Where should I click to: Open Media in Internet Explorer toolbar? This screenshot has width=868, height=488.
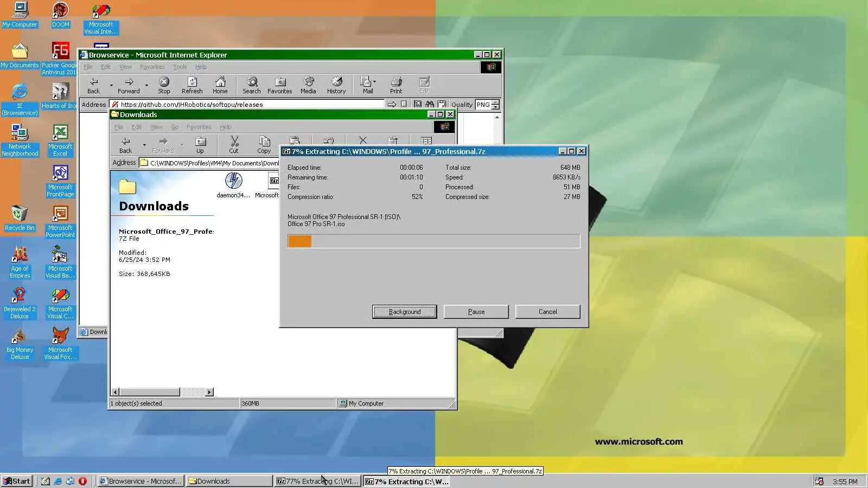coord(308,85)
